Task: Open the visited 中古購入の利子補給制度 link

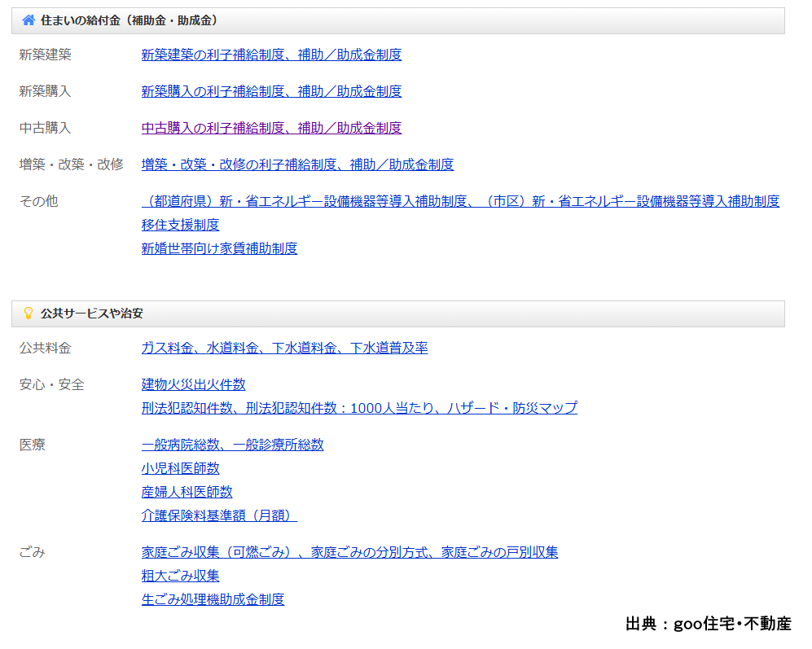Action: 271,128
